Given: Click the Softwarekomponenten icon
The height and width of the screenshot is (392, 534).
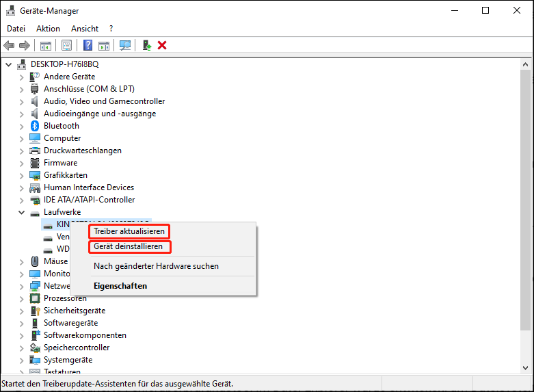Looking at the screenshot, I should (x=36, y=335).
